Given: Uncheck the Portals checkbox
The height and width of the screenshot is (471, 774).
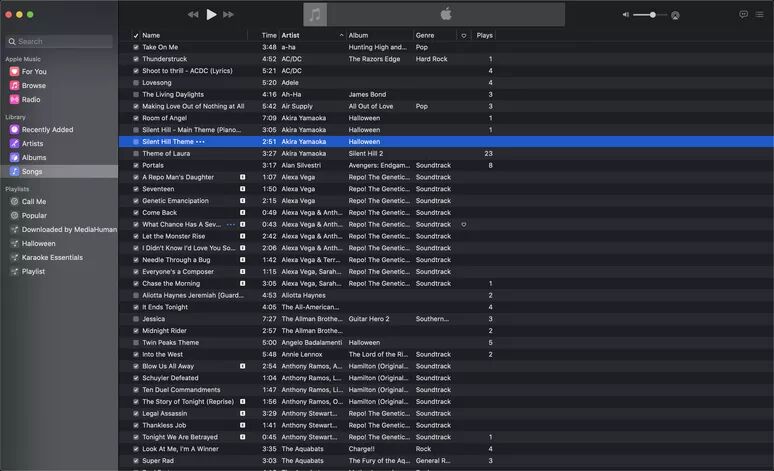Looking at the screenshot, I should tap(136, 165).
